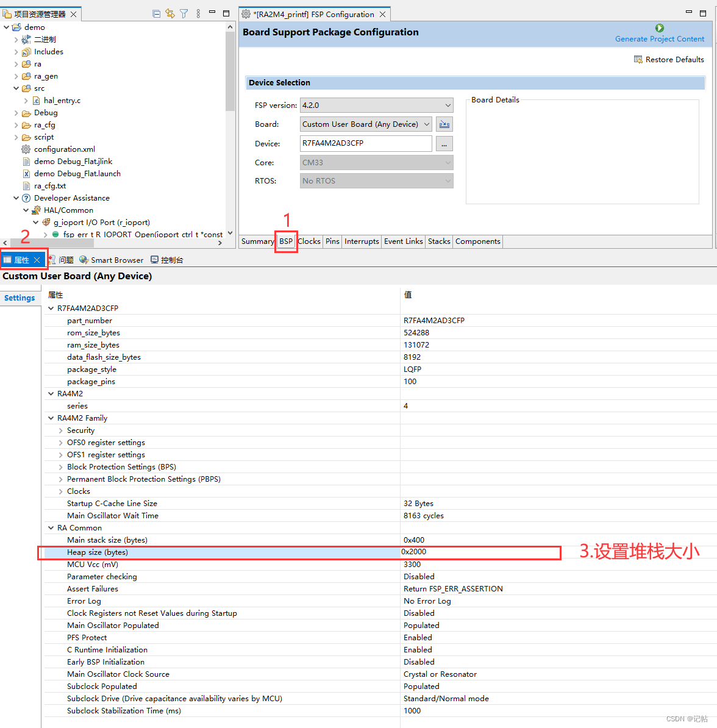Click project explorer horizontal scrollbar

[x=52, y=242]
